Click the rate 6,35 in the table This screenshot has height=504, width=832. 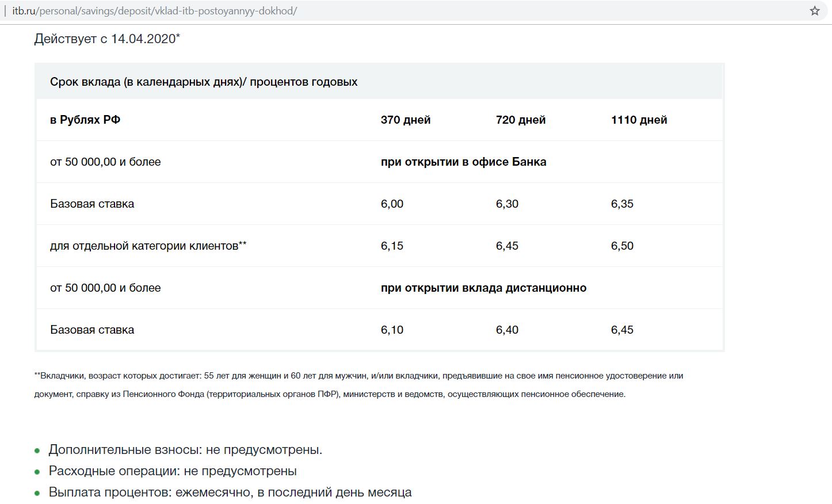pyautogui.click(x=622, y=204)
